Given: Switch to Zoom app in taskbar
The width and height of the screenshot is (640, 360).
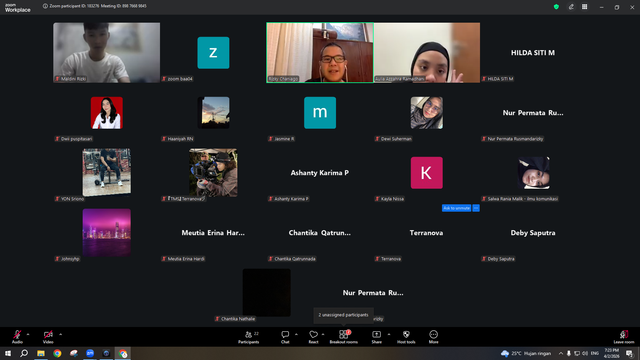Looking at the screenshot, I should coord(90,353).
